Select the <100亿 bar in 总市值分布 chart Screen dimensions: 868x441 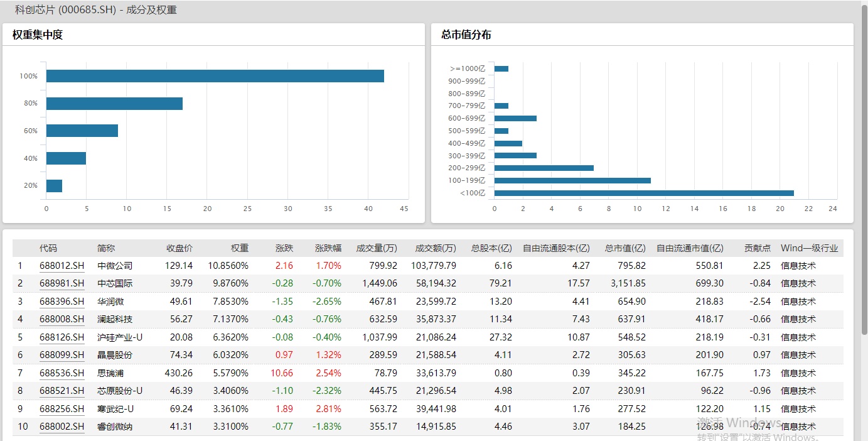(x=644, y=193)
